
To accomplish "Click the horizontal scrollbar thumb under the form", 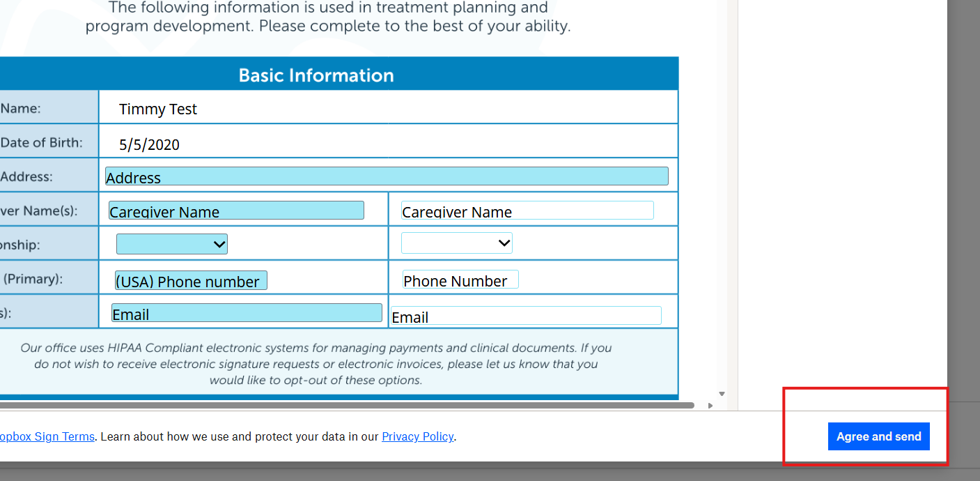I will pos(347,405).
